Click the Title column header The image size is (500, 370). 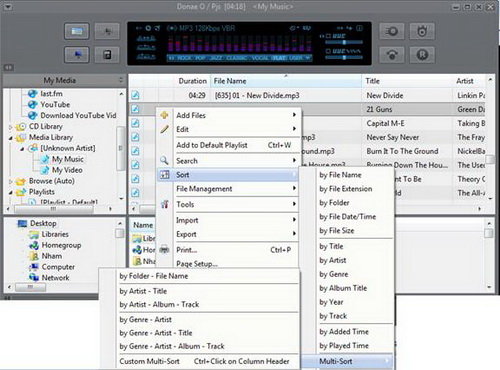click(407, 81)
